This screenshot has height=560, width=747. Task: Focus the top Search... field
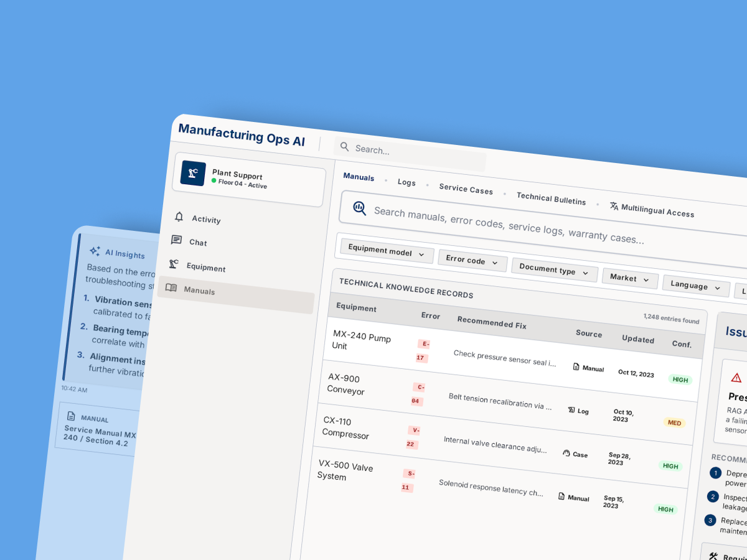(x=410, y=153)
